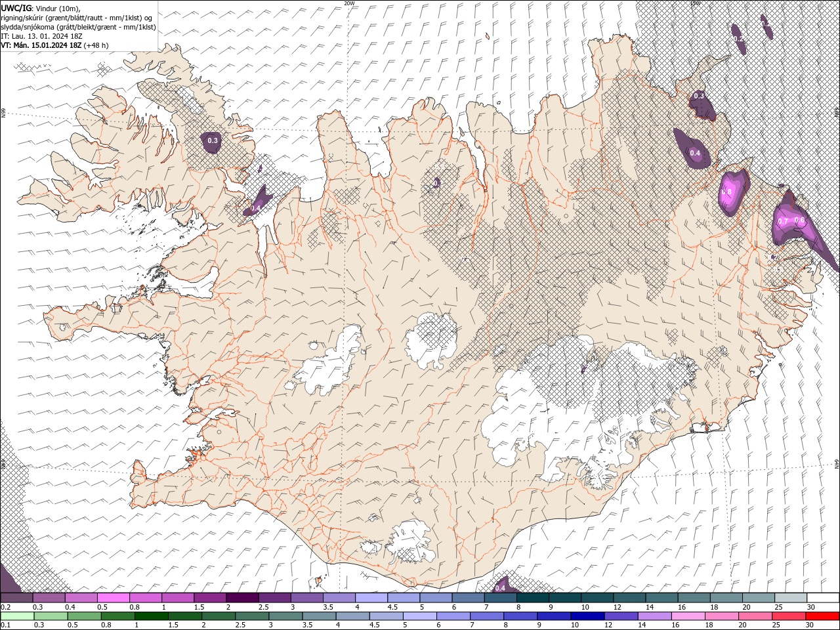Select lower legend swatch between 0.1 and 0.3

17,616
